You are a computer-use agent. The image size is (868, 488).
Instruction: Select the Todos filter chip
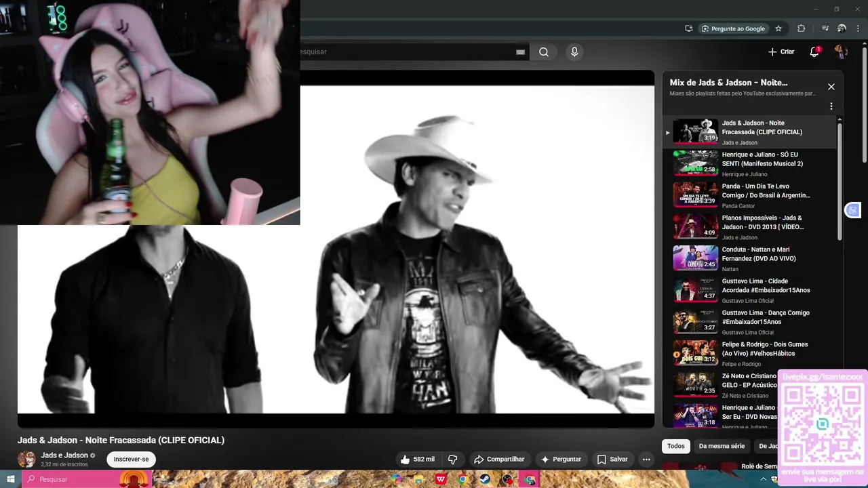point(676,446)
